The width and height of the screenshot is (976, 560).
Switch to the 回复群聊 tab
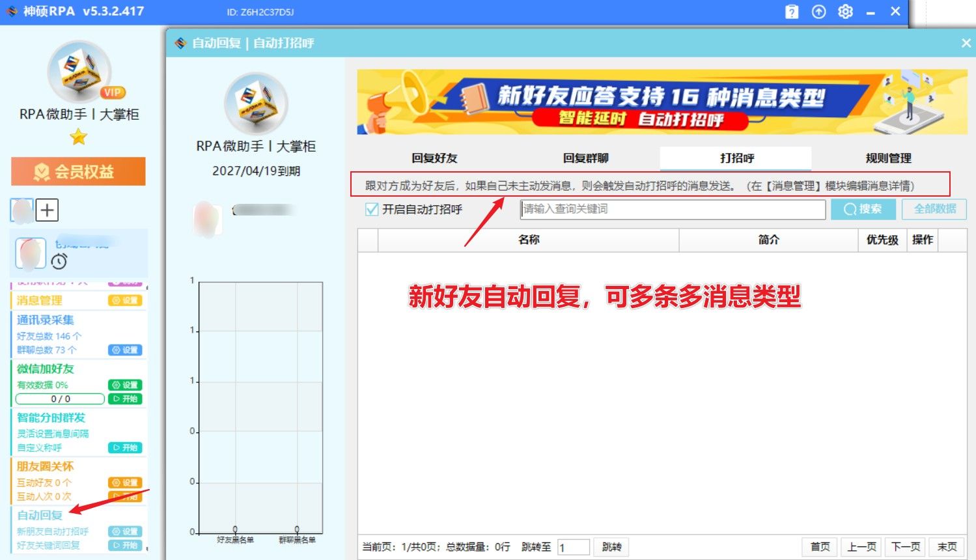pyautogui.click(x=585, y=158)
